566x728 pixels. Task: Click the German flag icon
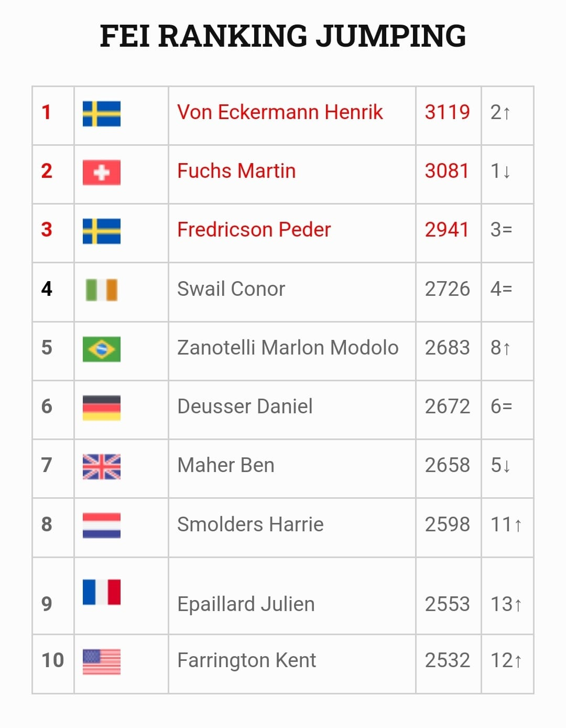click(x=102, y=408)
